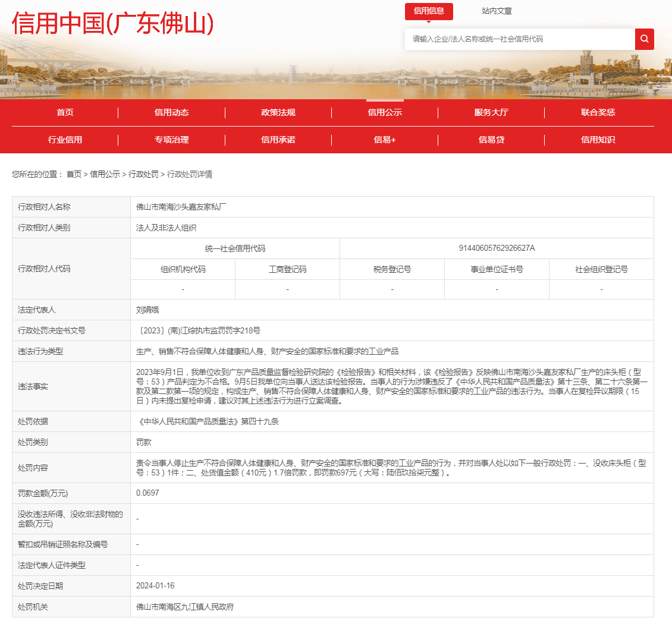Switch to the 信用信息 search tab
Screen dimensions: 672x624
click(429, 11)
